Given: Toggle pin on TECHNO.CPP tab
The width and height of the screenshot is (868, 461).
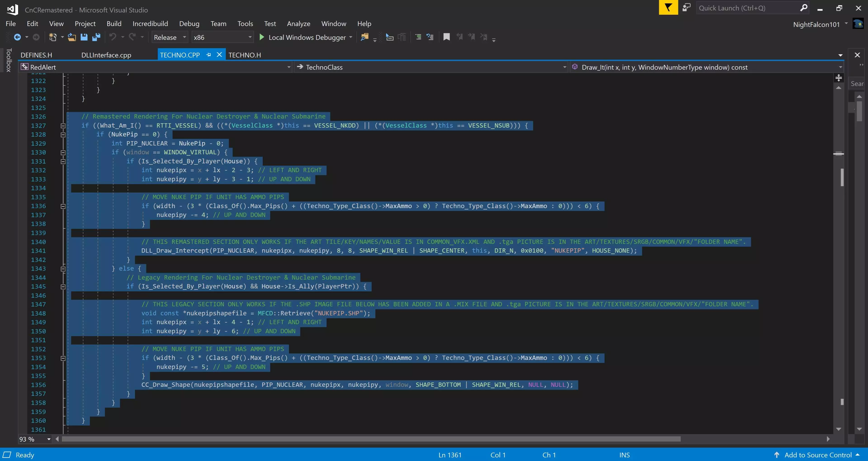Looking at the screenshot, I should click(x=209, y=55).
